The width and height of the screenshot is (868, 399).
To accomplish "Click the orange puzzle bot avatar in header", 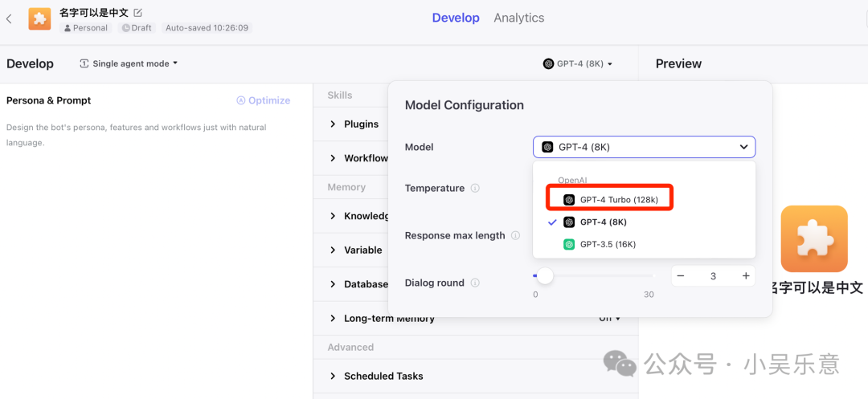I will coord(39,18).
